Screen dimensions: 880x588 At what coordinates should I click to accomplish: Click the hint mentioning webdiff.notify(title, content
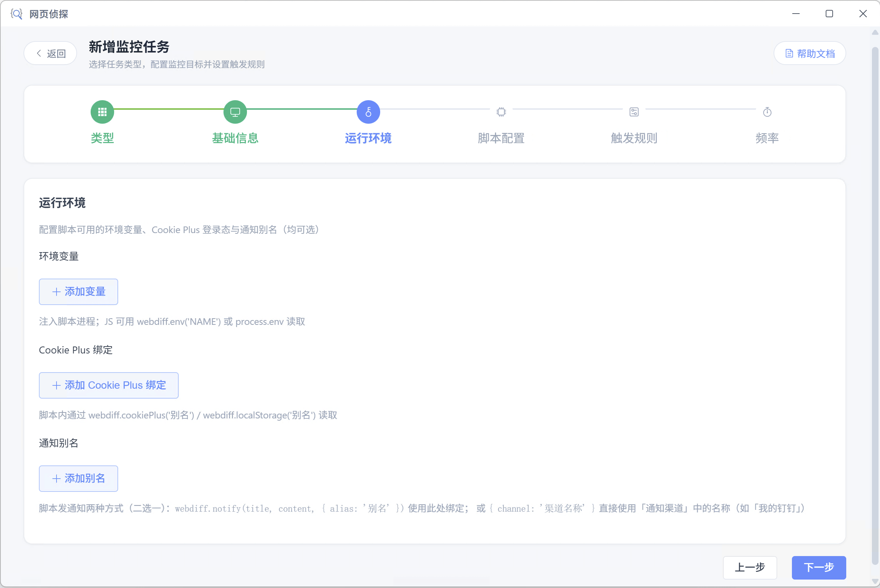pos(422,508)
